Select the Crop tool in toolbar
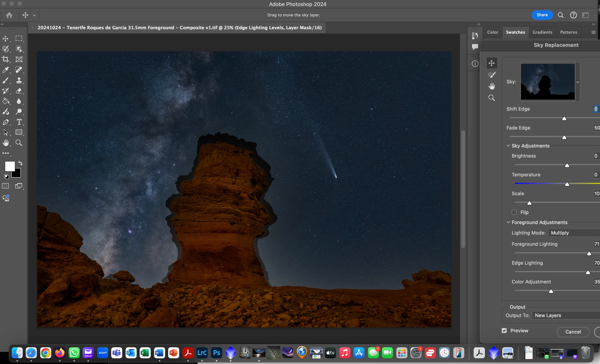This screenshot has height=364, width=600. click(x=5, y=59)
